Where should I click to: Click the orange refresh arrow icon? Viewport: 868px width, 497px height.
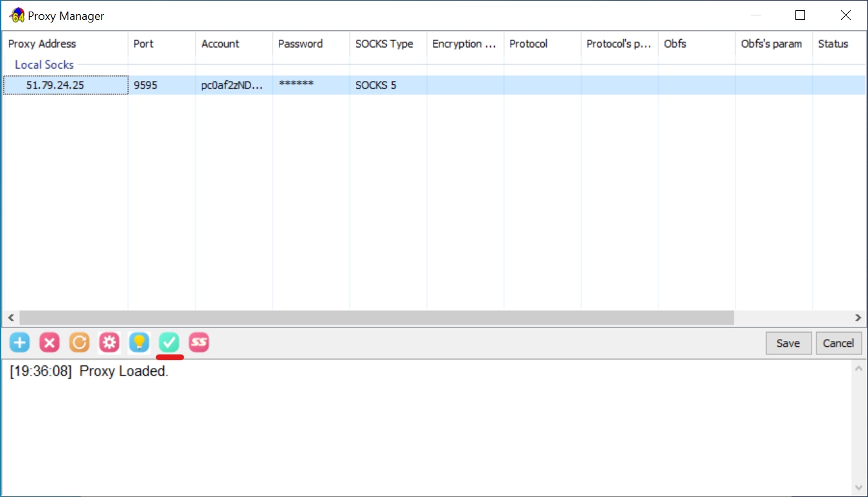pyautogui.click(x=79, y=343)
